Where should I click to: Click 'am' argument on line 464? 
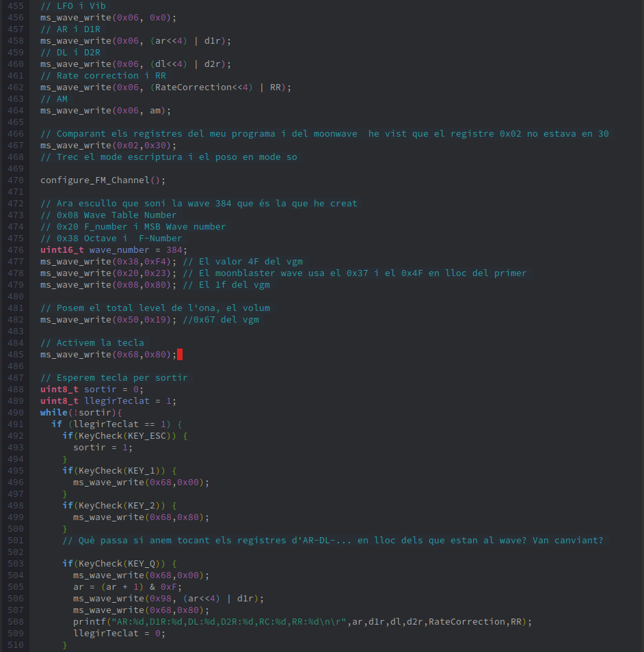click(155, 111)
